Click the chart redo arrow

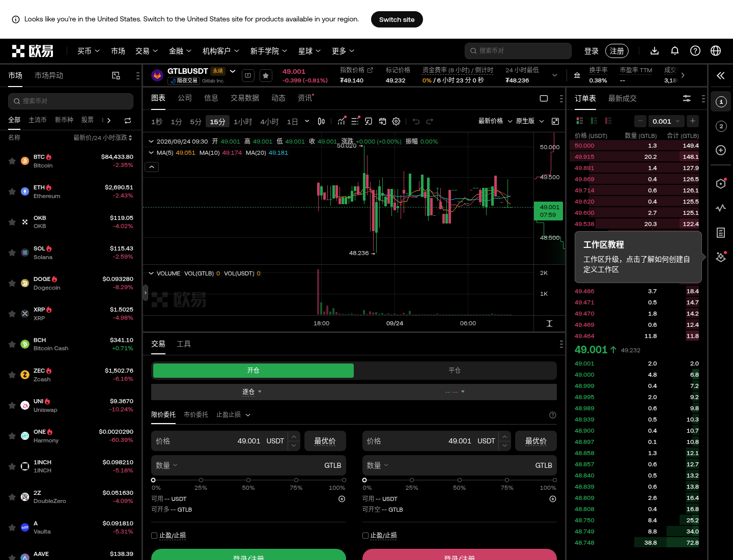click(430, 121)
